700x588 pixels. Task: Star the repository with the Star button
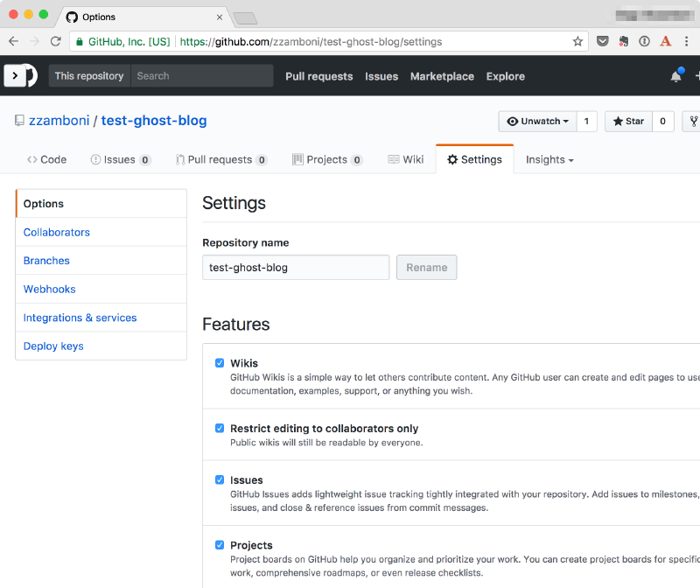pos(626,122)
